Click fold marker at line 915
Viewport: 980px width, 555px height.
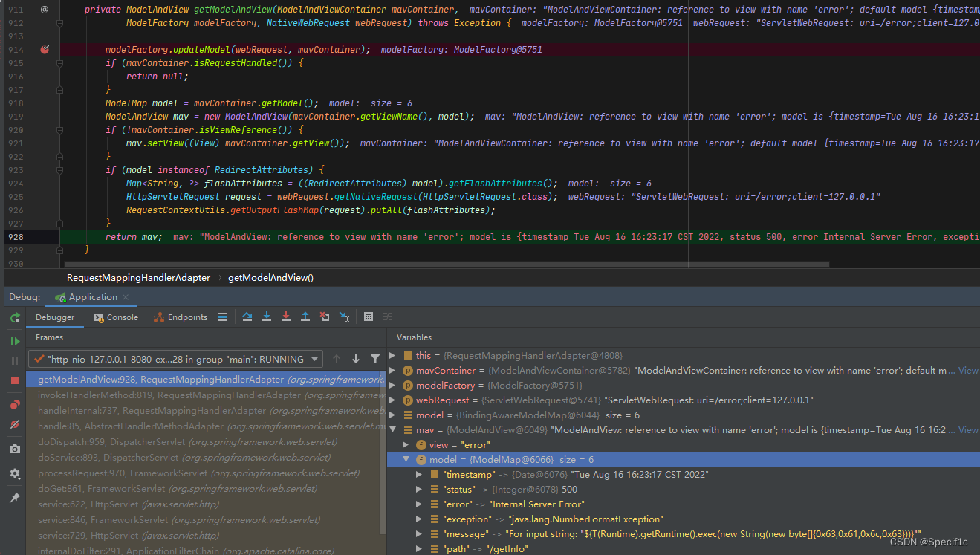pyautogui.click(x=60, y=63)
